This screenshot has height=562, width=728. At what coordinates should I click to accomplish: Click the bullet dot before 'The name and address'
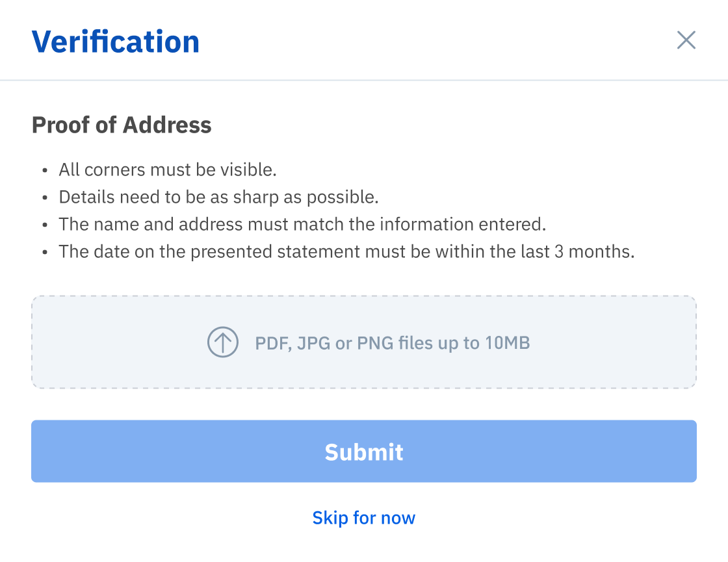pyautogui.click(x=45, y=225)
